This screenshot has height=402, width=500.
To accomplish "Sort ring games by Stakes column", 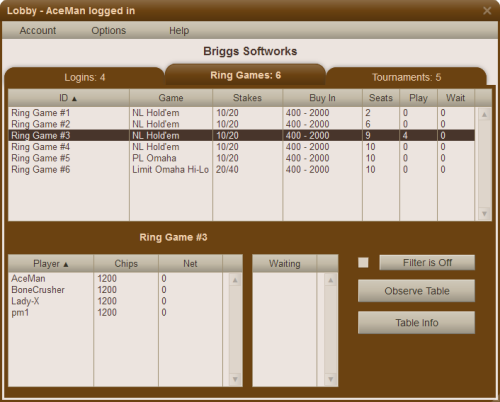I will [247, 98].
